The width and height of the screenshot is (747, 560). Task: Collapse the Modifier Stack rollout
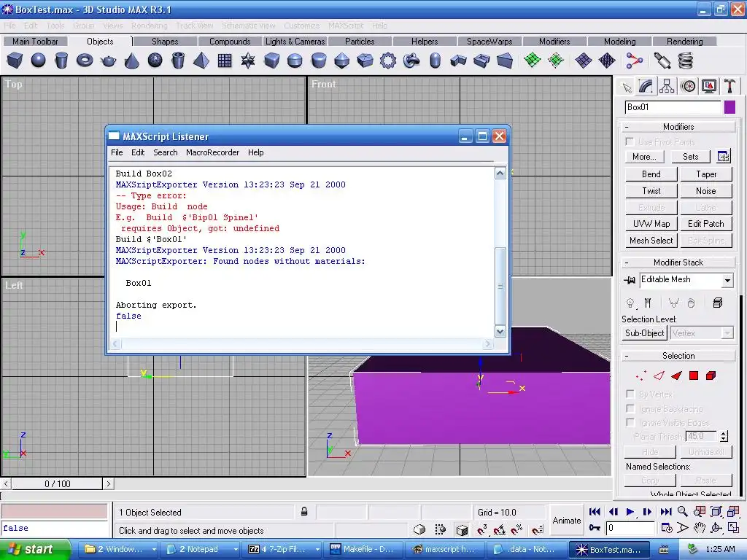point(678,262)
